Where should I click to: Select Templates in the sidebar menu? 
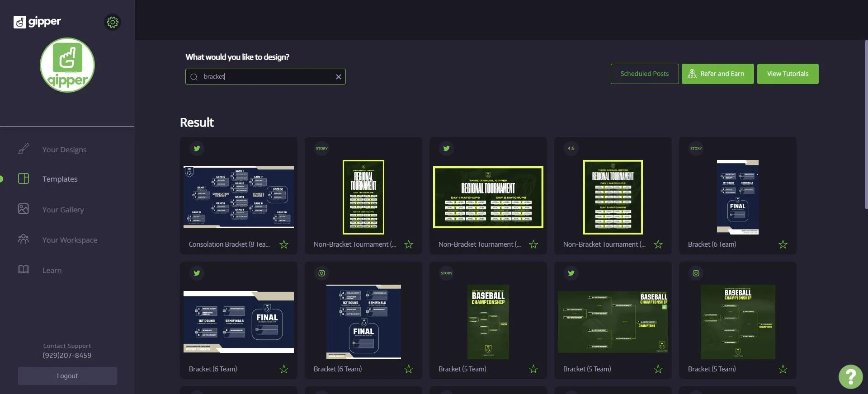click(60, 179)
